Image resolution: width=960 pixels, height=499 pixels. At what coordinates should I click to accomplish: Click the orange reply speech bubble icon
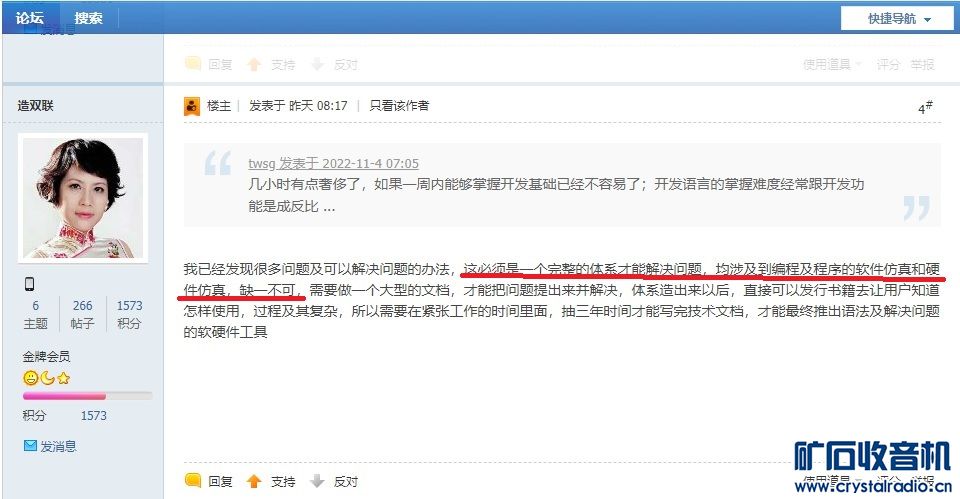[x=193, y=481]
